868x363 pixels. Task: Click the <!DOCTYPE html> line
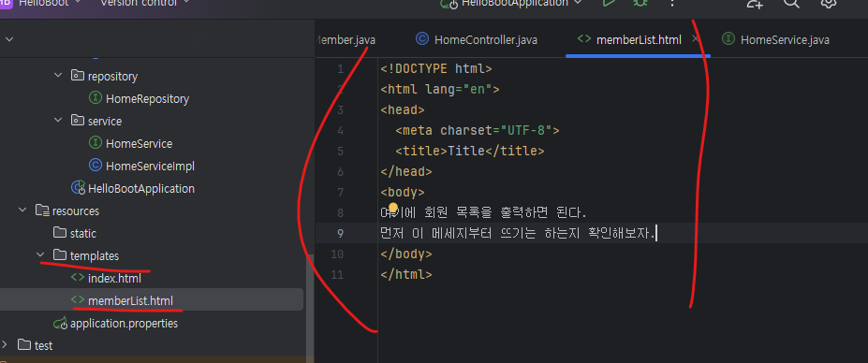tap(435, 68)
